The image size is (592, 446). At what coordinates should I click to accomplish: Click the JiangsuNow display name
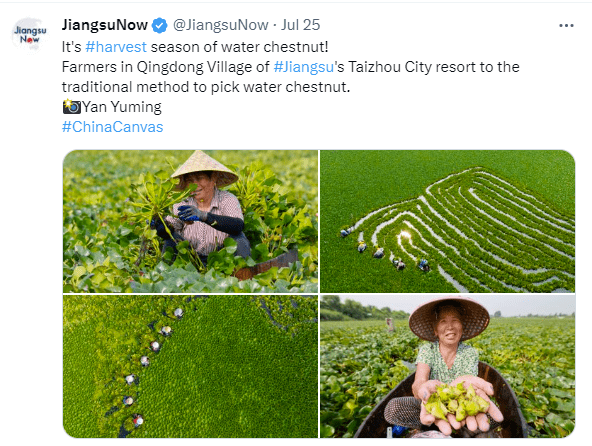pyautogui.click(x=105, y=25)
